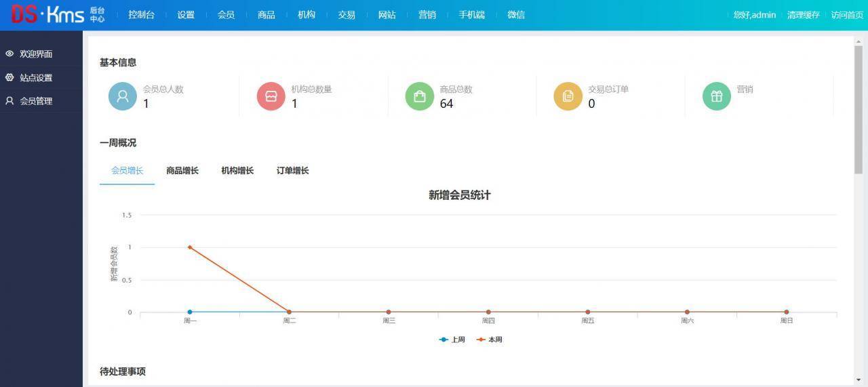
Task: Switch to the 机构增长 tab
Action: pyautogui.click(x=237, y=171)
